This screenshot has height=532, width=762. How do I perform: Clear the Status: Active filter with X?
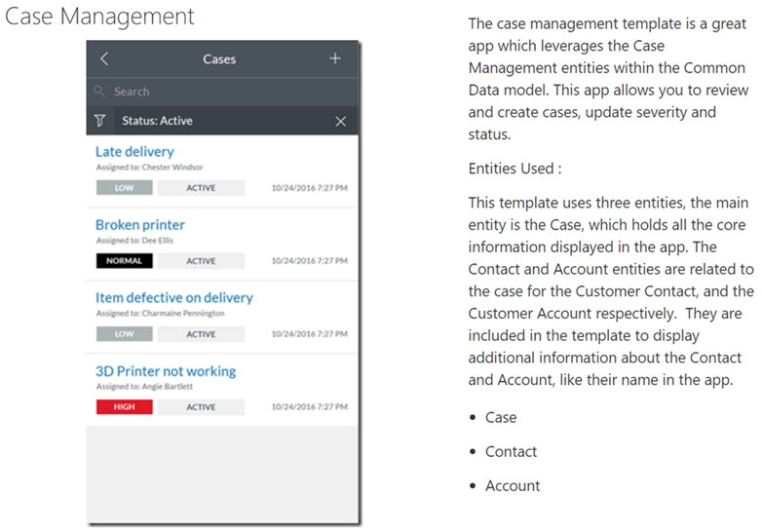340,121
